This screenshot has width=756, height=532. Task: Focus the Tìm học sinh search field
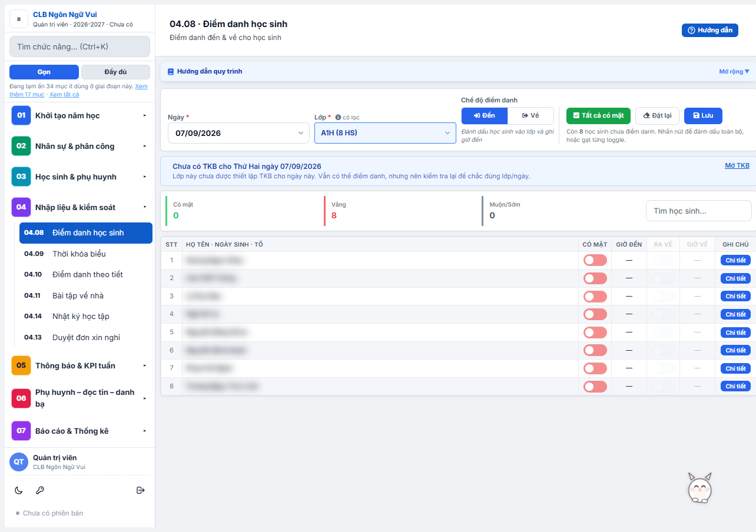(699, 211)
